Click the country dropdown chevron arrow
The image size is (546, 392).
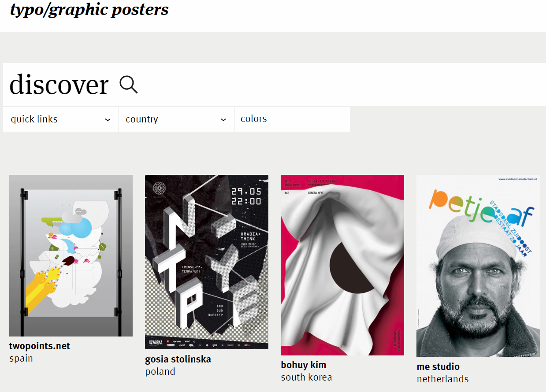point(223,120)
